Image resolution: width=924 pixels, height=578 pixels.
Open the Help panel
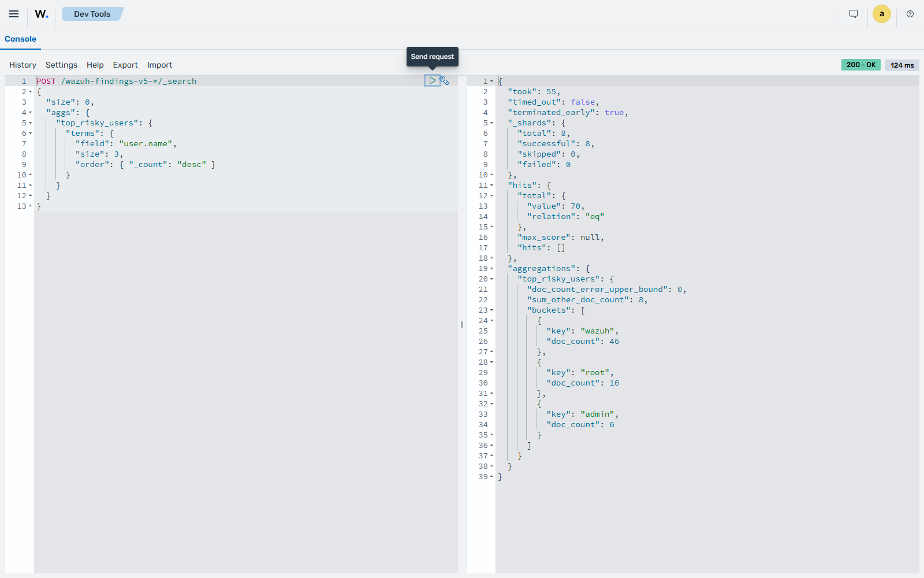(x=95, y=65)
